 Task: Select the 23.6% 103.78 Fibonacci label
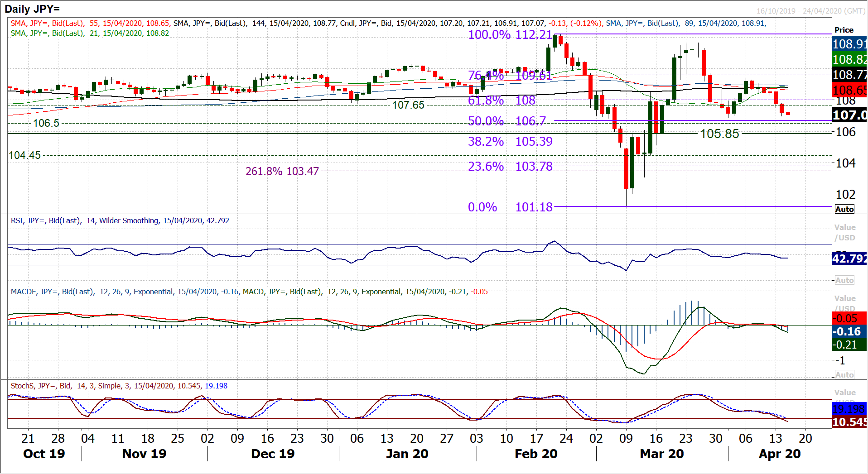(510, 166)
